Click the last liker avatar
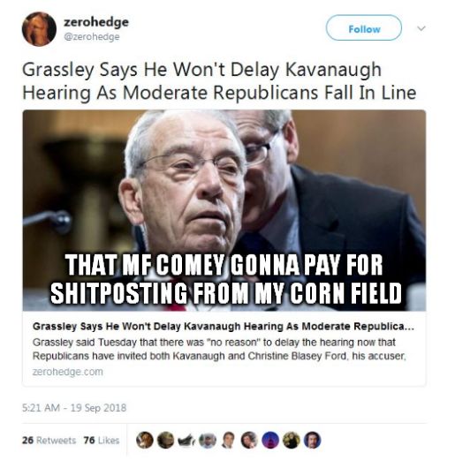This screenshot has height=476, width=455. click(x=313, y=440)
